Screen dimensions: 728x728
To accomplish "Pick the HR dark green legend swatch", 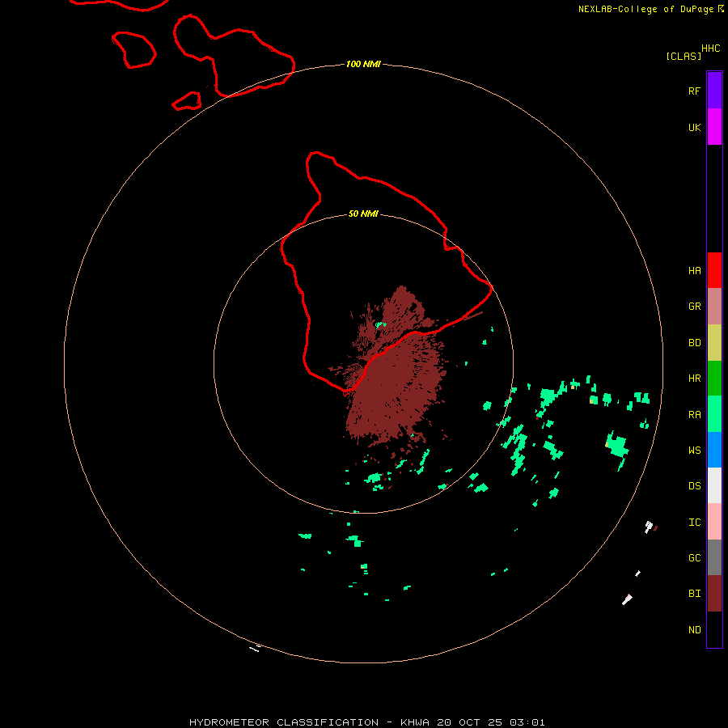I will 714,378.
